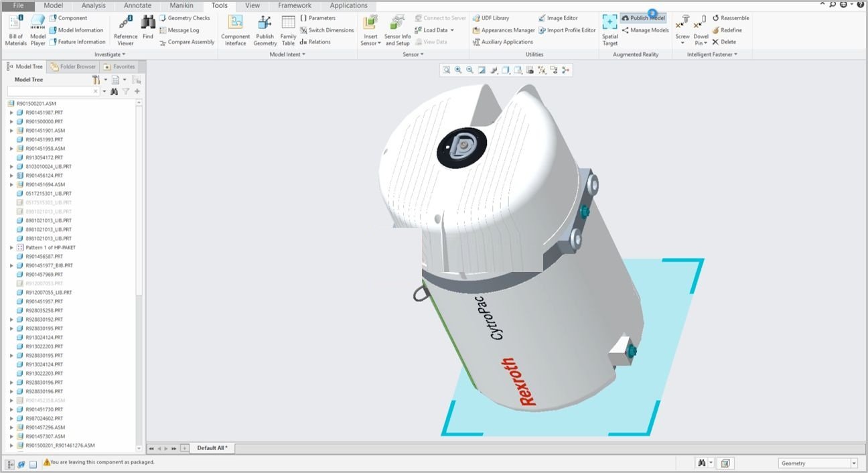Open saved orientations in graphics toolbar
The height and width of the screenshot is (473, 868).
tap(518, 70)
